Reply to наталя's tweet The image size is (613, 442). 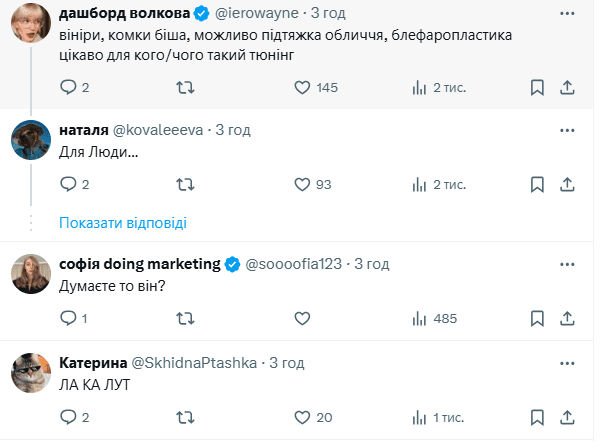pyautogui.click(x=68, y=184)
